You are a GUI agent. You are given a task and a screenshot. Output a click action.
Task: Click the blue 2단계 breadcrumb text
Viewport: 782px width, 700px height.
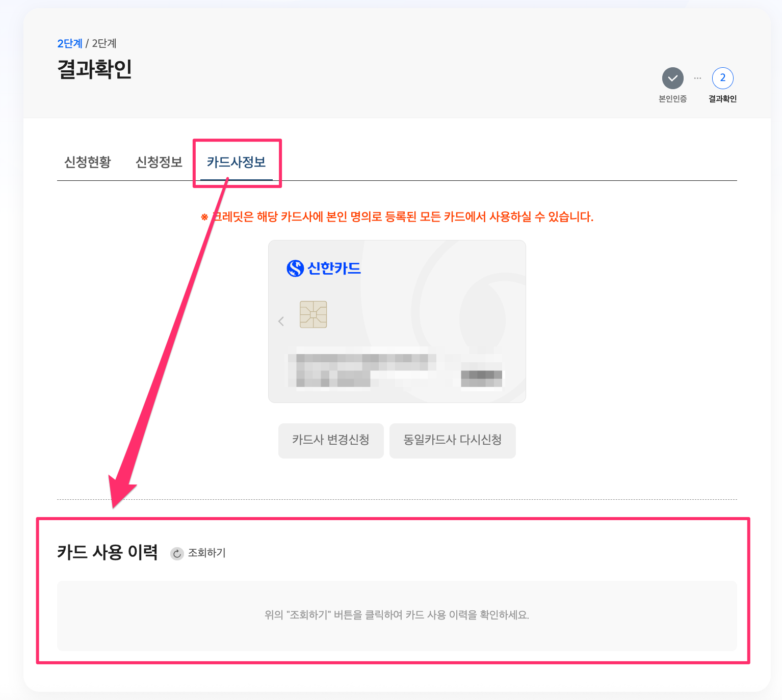coord(70,43)
